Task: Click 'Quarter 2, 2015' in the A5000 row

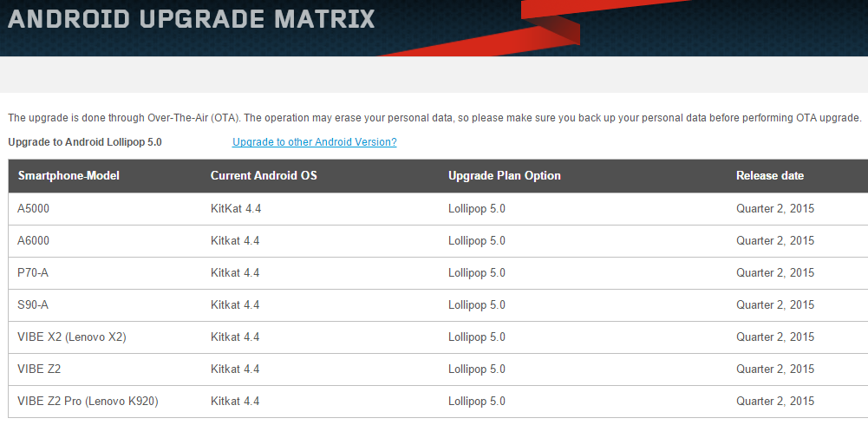Action: click(775, 209)
